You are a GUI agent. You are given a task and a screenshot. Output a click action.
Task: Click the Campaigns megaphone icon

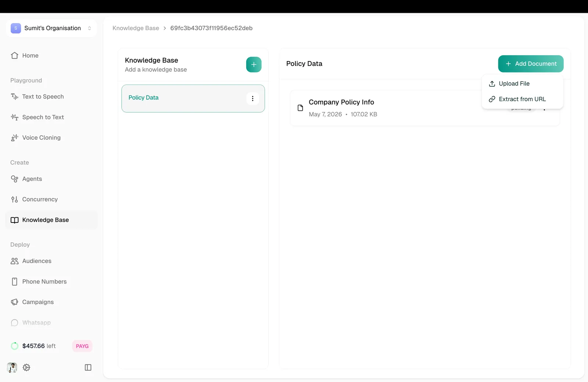coord(14,302)
